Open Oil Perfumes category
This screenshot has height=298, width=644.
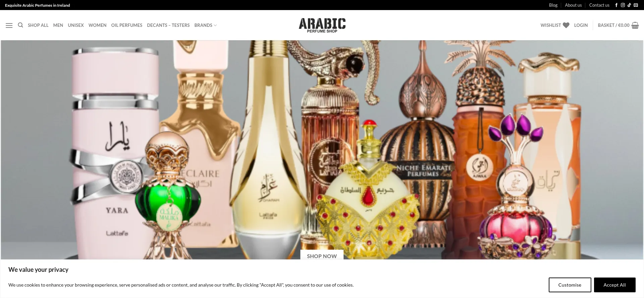pyautogui.click(x=127, y=25)
